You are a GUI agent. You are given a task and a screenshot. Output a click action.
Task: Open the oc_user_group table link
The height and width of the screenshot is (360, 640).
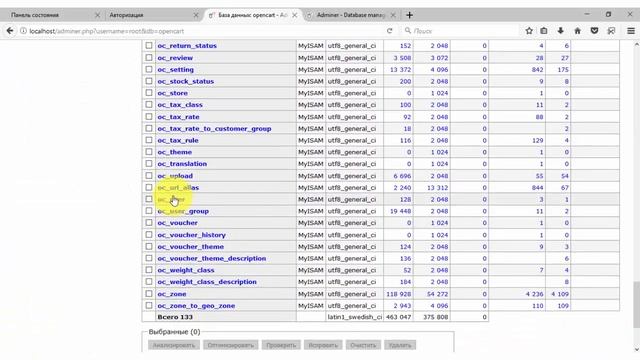tap(183, 211)
